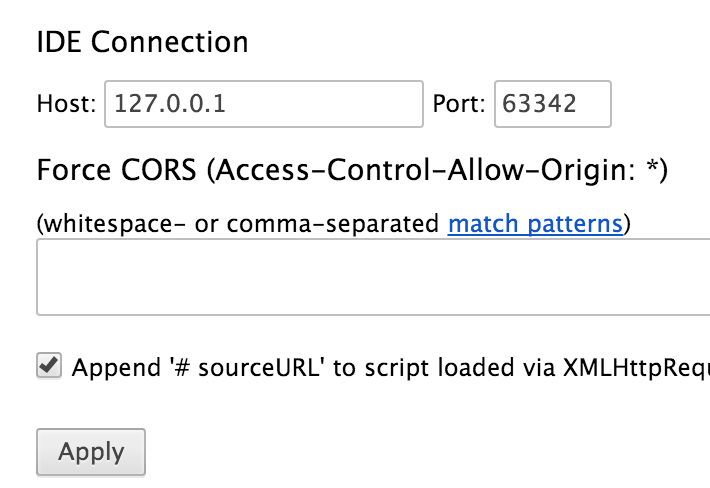Screen dimensions: 710x488
Task: Open the match patterns link
Action: tap(535, 223)
